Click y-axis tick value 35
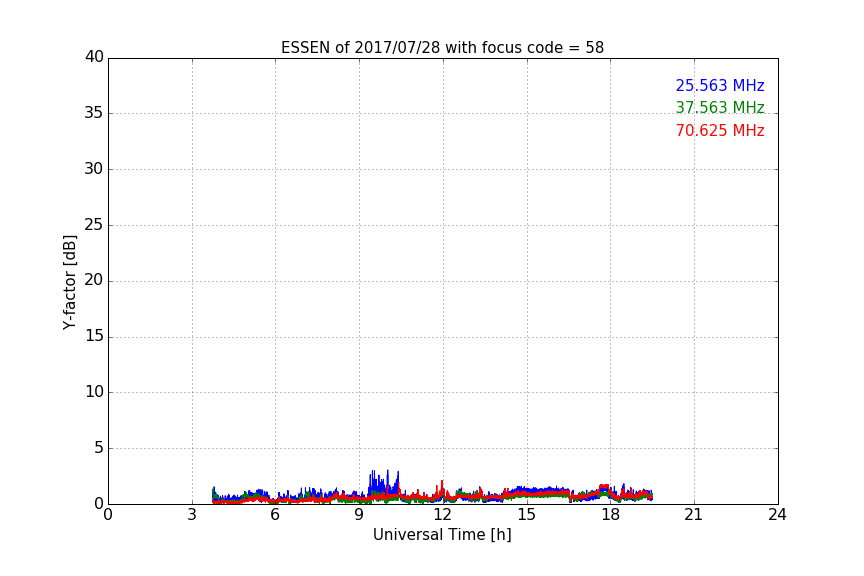This screenshot has width=864, height=576. pyautogui.click(x=94, y=113)
